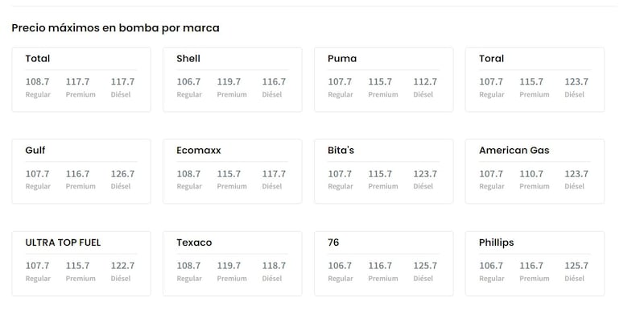Click the Ecomaxx brand title

coord(198,150)
